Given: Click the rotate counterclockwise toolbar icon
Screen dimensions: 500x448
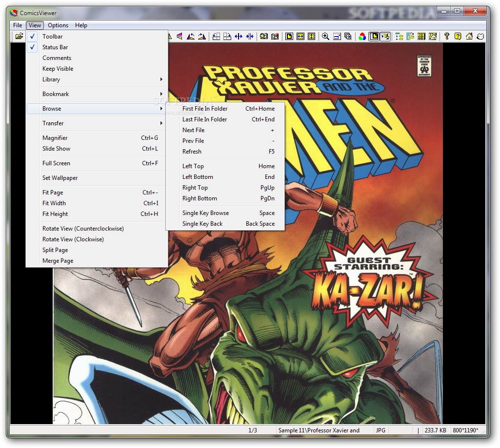Looking at the screenshot, I should 191,37.
